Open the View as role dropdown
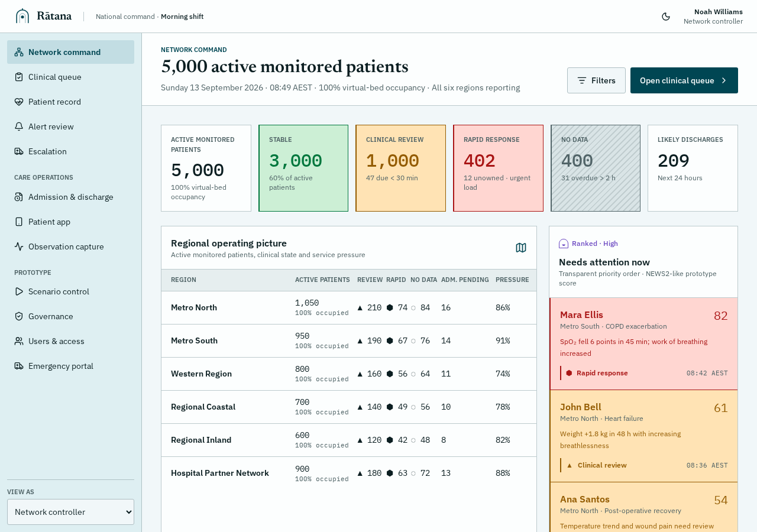 point(70,512)
